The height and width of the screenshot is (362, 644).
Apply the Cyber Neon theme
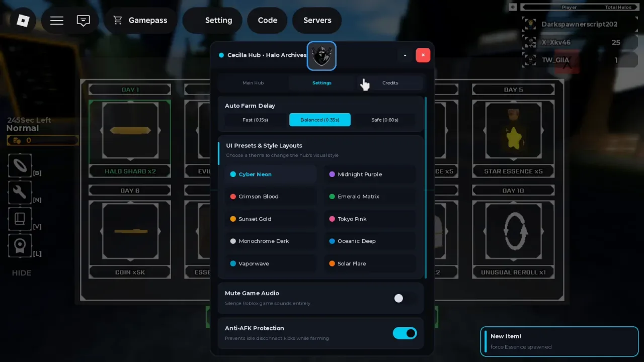point(271,174)
